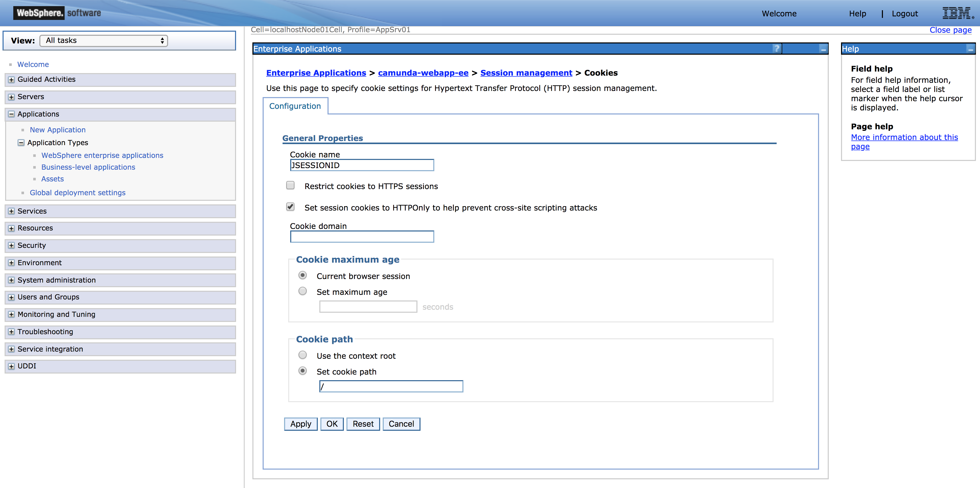The height and width of the screenshot is (488, 980).
Task: Open More information about this page
Action: 904,142
